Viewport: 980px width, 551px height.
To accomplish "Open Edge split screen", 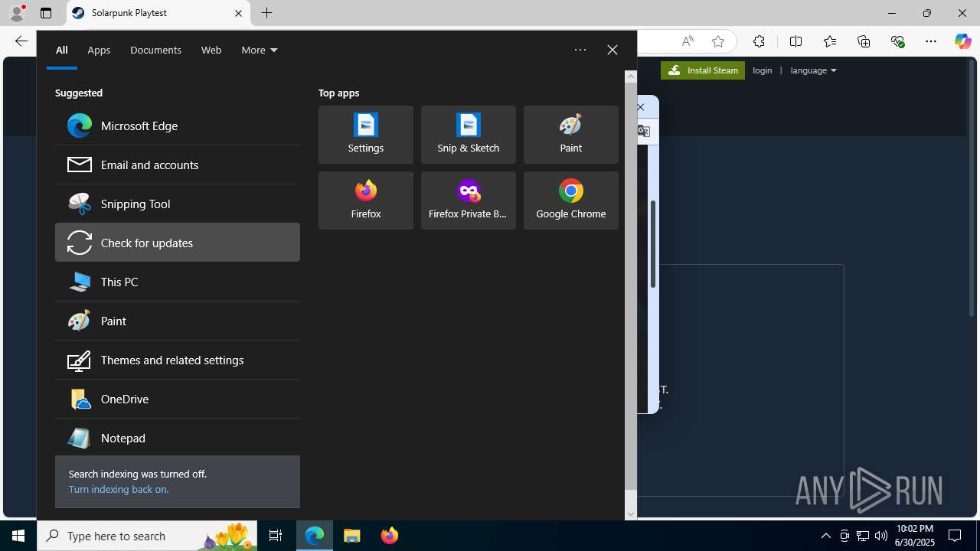I will (x=795, y=41).
